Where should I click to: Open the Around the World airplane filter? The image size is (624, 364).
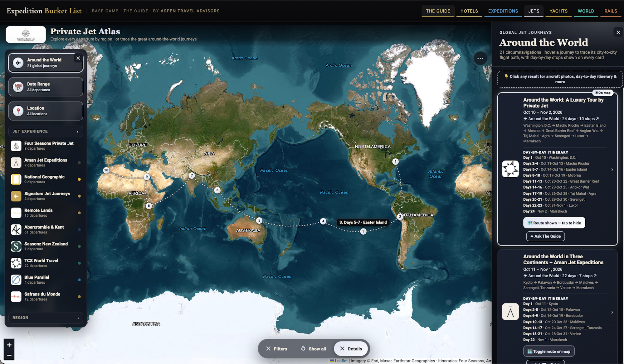click(x=46, y=63)
